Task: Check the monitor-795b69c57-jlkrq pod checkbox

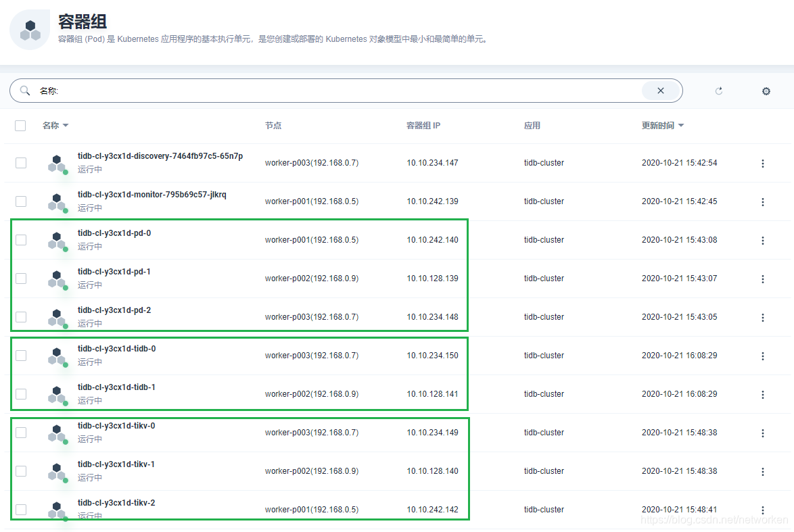Action: point(21,201)
